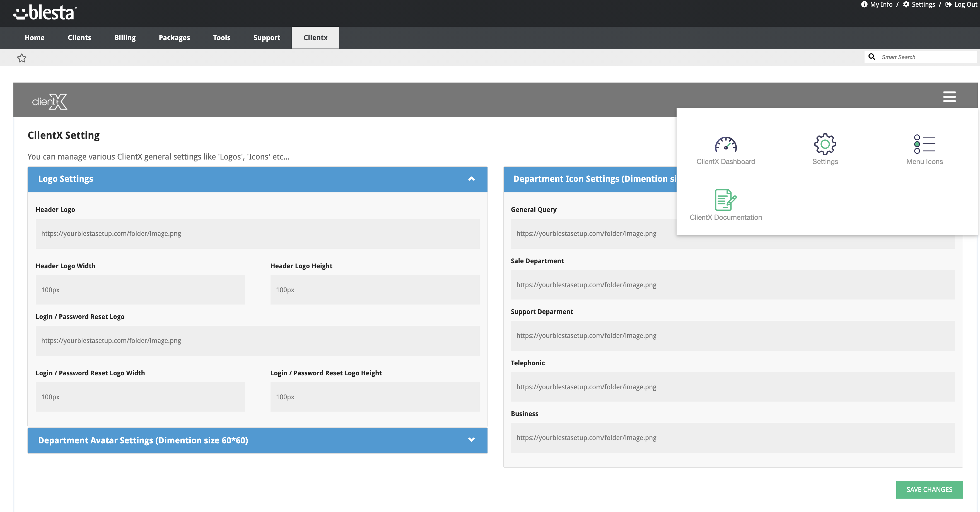
Task: Click the Sale Department URL field
Action: (733, 285)
